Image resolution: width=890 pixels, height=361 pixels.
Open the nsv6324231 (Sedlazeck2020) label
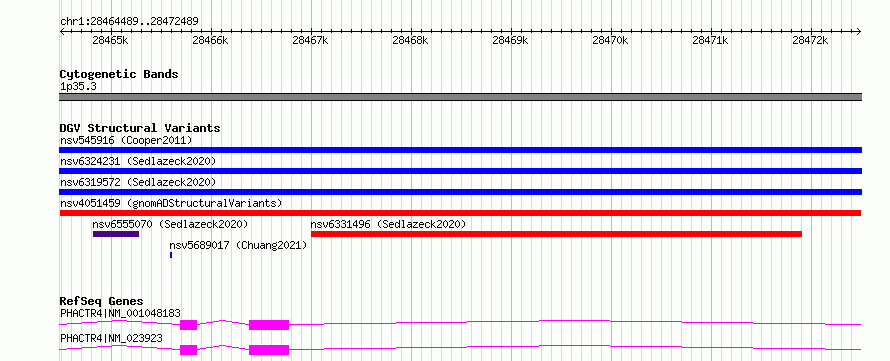138,161
